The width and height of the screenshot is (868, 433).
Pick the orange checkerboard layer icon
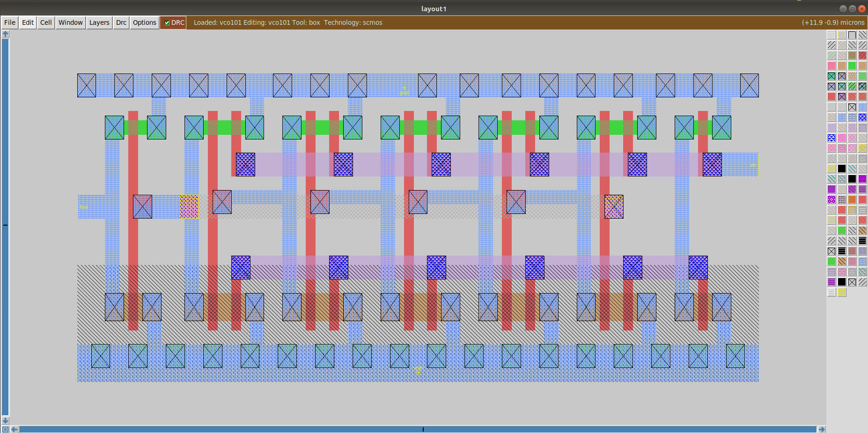click(x=852, y=76)
